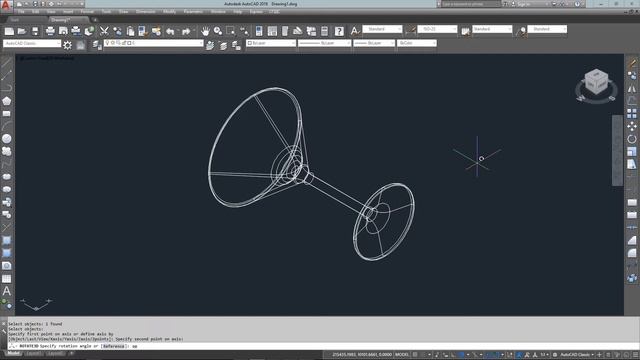This screenshot has width=640, height=360.
Task: Click the Zoom Window icon
Action: point(231,31)
